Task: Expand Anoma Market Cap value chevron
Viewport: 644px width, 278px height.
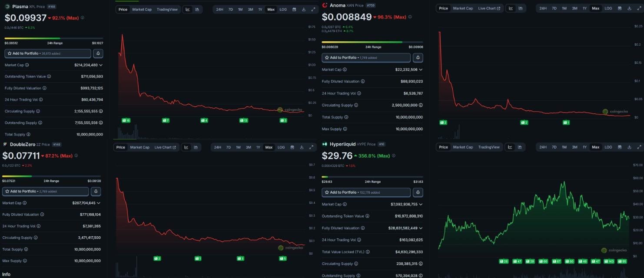Action: point(421,69)
